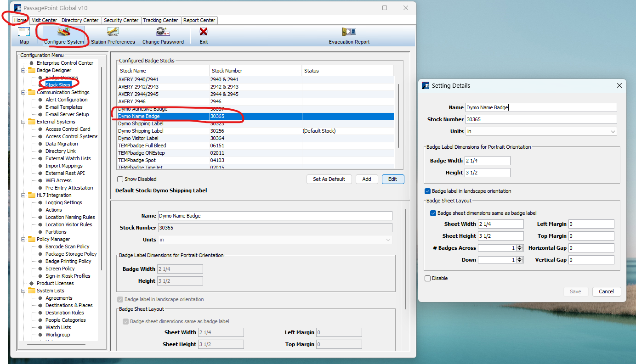Click the Communication Settings folder icon
The height and width of the screenshot is (364, 636).
coord(32,92)
